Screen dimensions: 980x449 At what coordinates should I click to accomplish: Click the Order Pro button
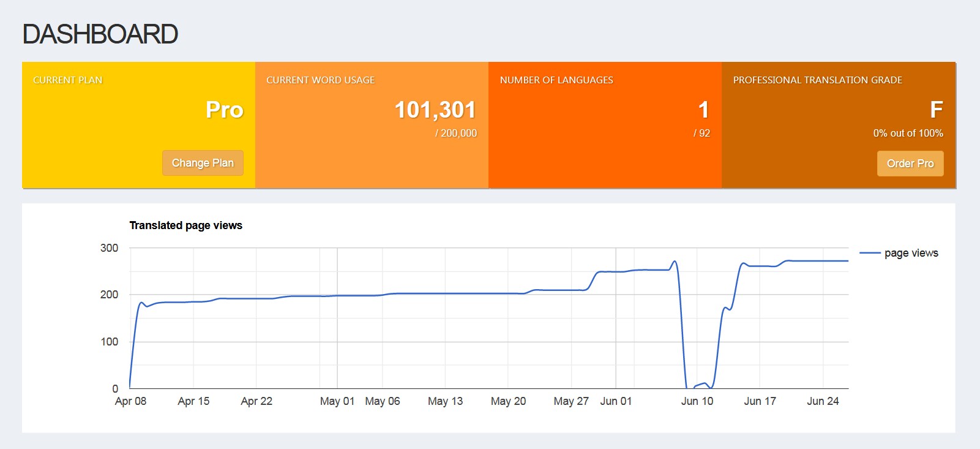910,164
